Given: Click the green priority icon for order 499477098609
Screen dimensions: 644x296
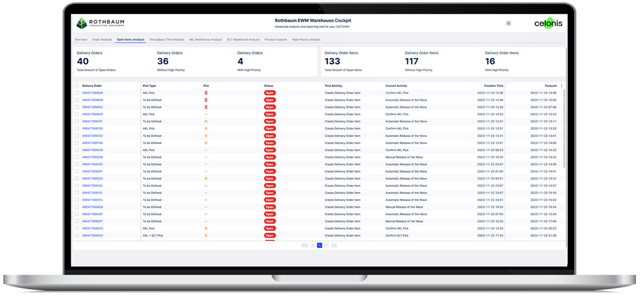Looking at the screenshot, I should tap(206, 114).
